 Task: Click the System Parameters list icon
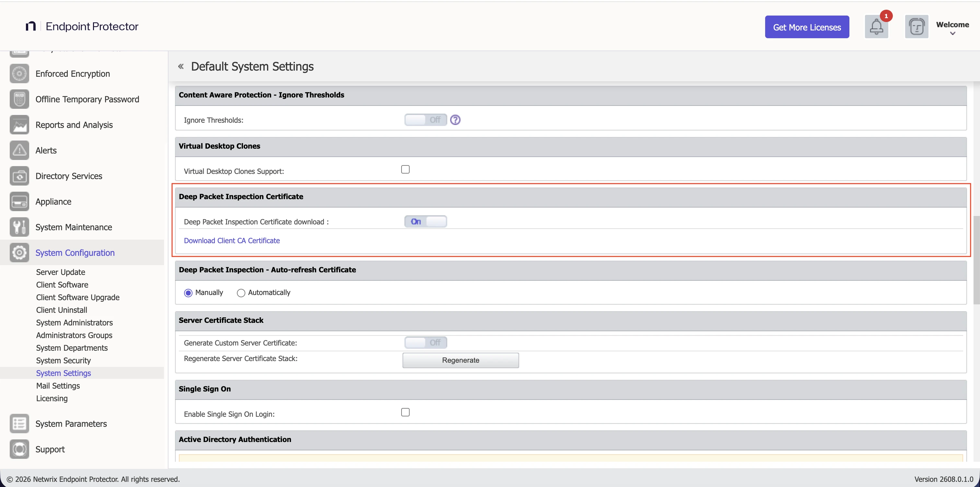coord(19,424)
